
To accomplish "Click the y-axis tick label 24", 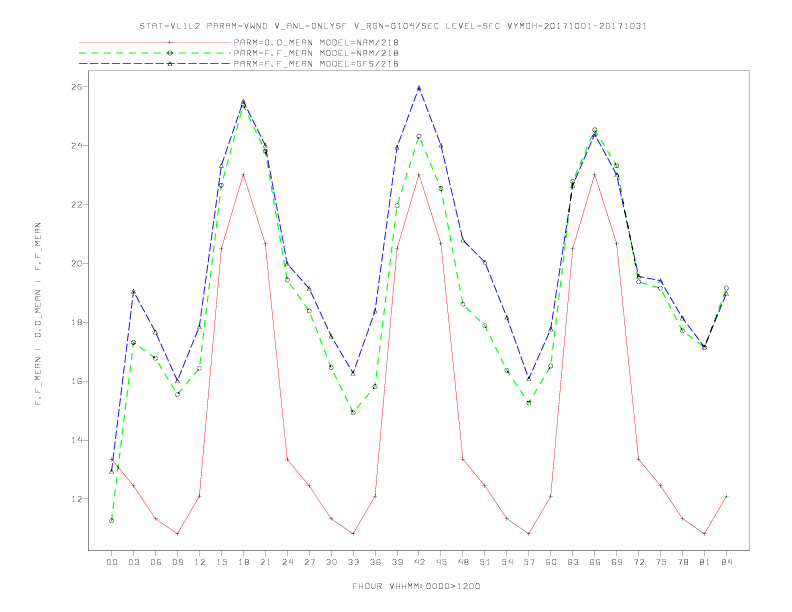I will pyautogui.click(x=77, y=145).
